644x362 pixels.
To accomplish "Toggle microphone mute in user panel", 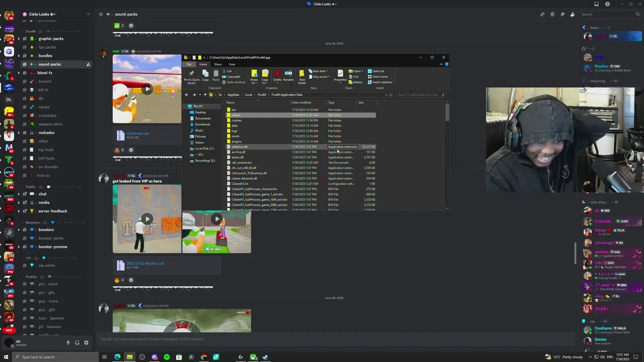I will (68, 343).
